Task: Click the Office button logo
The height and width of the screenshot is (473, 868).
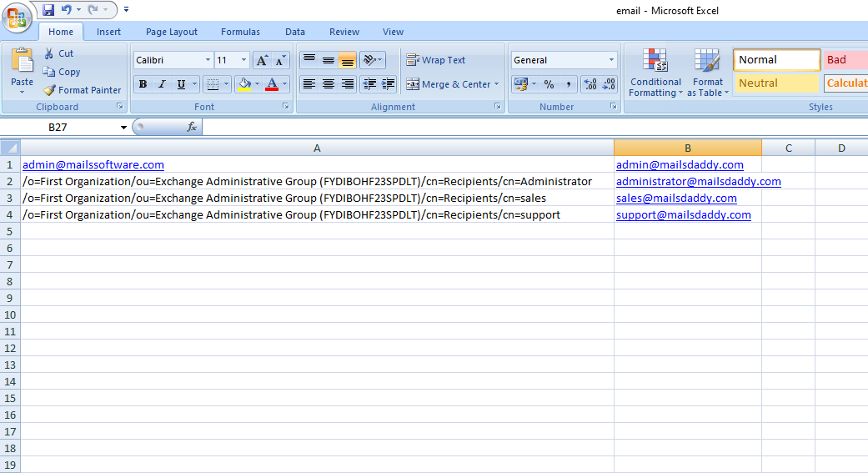Action: tap(17, 18)
